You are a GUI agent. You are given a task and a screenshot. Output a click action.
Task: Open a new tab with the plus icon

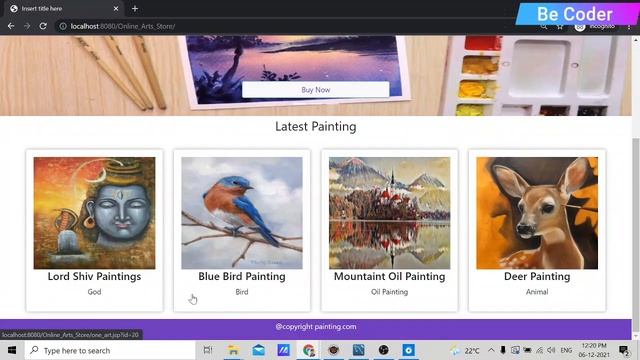tap(135, 9)
